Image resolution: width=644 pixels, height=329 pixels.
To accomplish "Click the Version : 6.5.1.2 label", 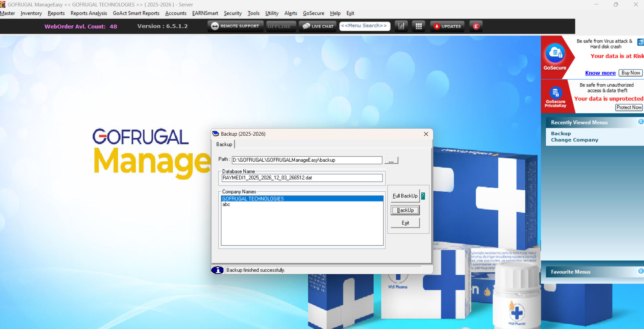I will (x=163, y=26).
